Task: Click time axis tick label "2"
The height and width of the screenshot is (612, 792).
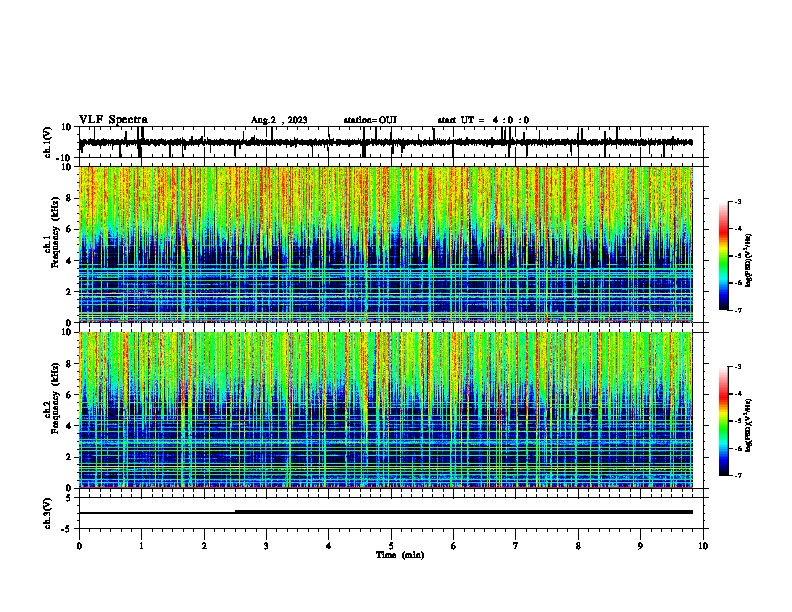Action: coord(204,546)
